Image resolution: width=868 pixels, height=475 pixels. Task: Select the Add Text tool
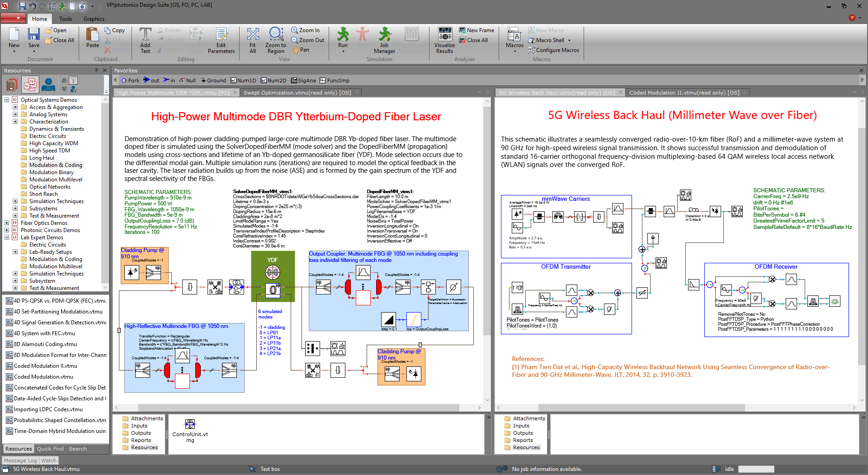coord(145,40)
